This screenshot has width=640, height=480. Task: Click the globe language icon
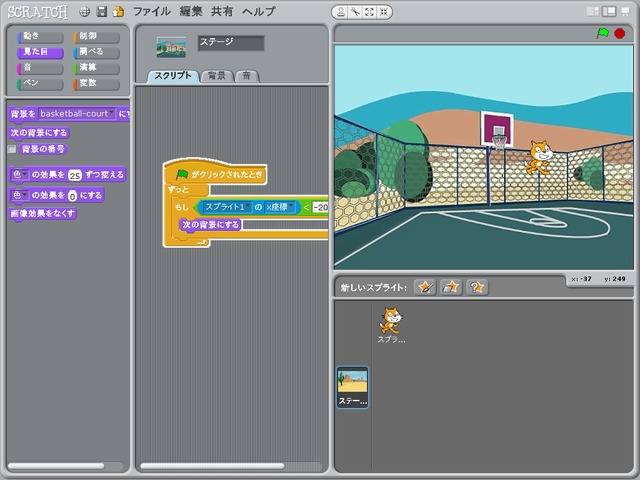84,12
